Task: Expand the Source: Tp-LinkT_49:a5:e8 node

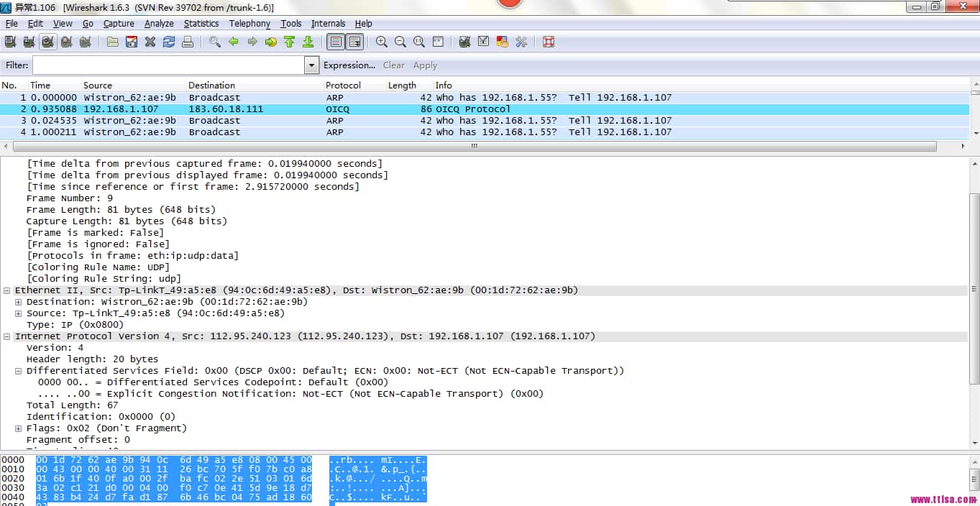Action: point(19,313)
